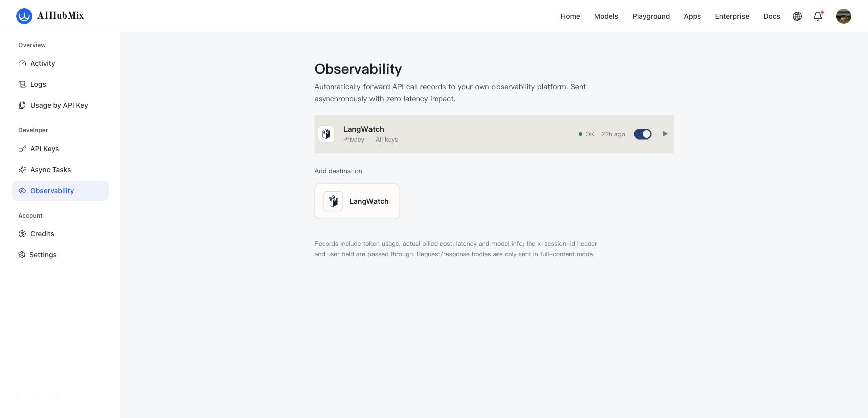Click the "Overview" sidebar section label

coord(32,45)
